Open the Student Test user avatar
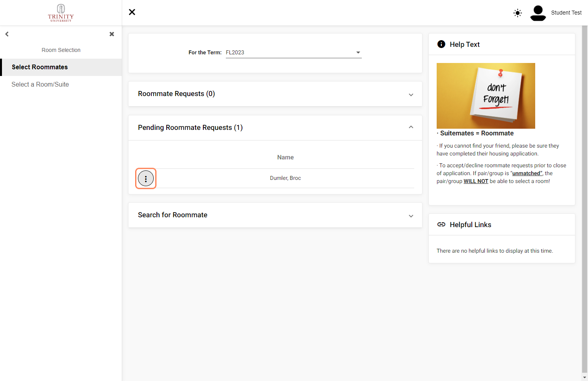The image size is (588, 381). coord(538,13)
